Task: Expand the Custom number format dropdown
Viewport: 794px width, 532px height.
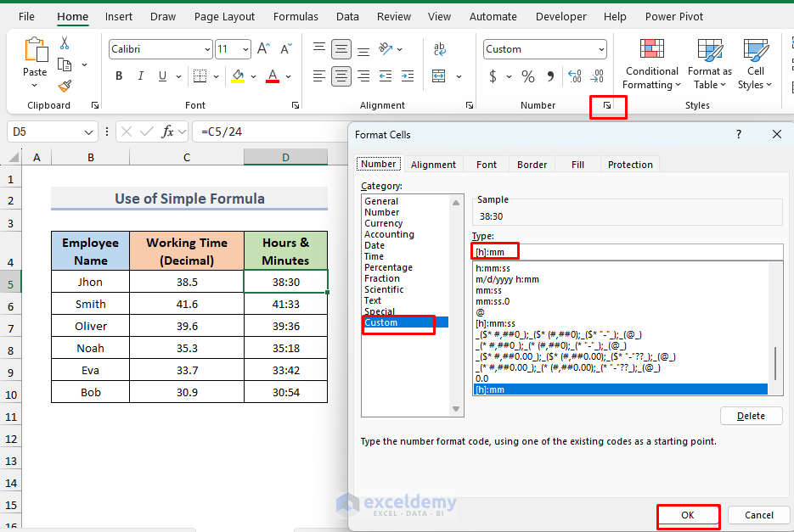Action: [x=601, y=49]
